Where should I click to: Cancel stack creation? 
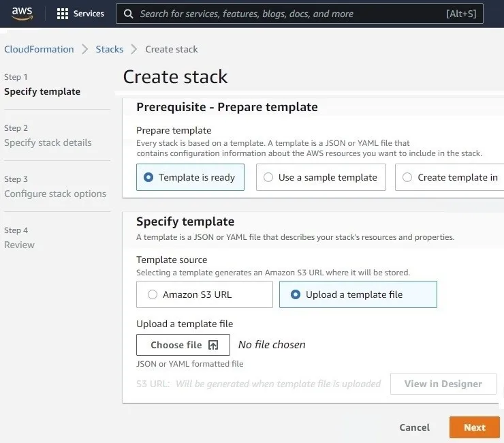(x=414, y=427)
